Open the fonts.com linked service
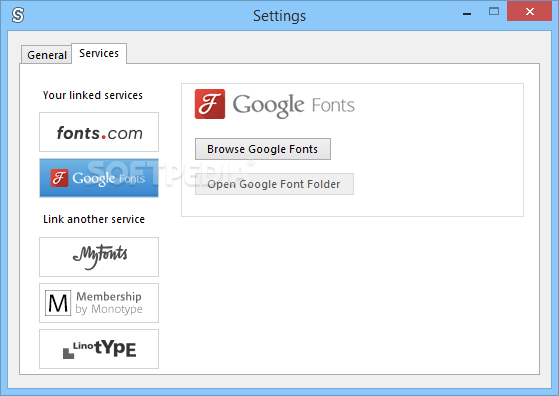 [99, 132]
